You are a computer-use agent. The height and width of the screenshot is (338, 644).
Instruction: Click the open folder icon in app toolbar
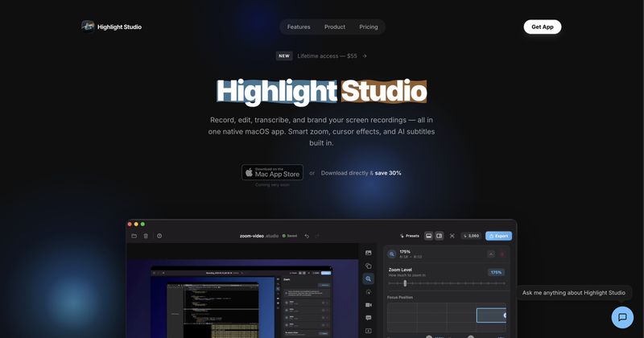(x=134, y=236)
